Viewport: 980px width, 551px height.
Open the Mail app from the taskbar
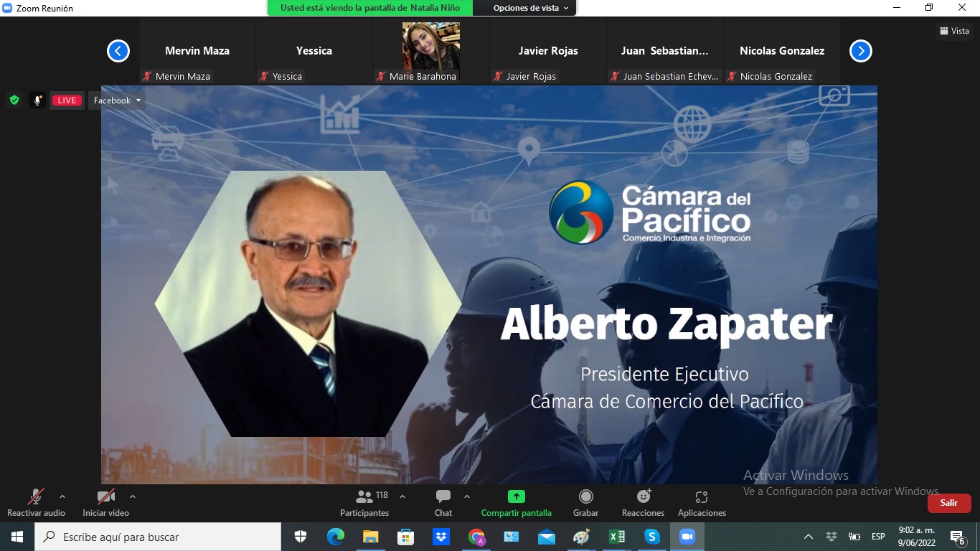click(547, 537)
